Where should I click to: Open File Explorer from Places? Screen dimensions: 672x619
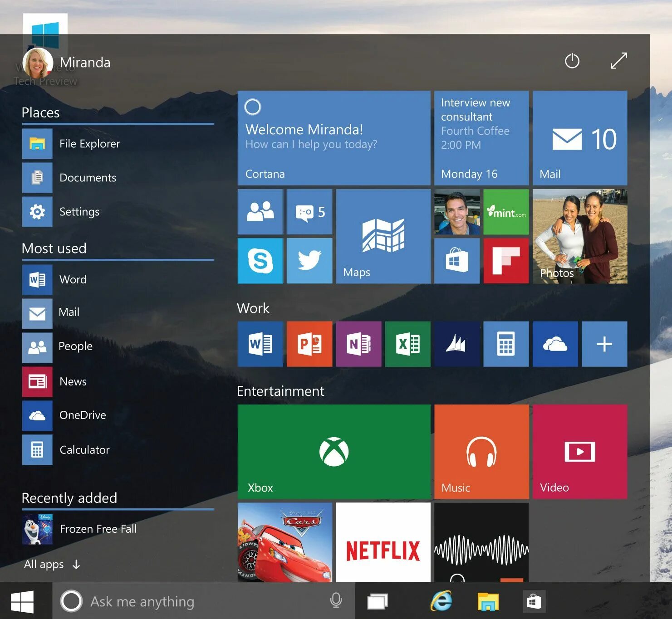pos(118,144)
